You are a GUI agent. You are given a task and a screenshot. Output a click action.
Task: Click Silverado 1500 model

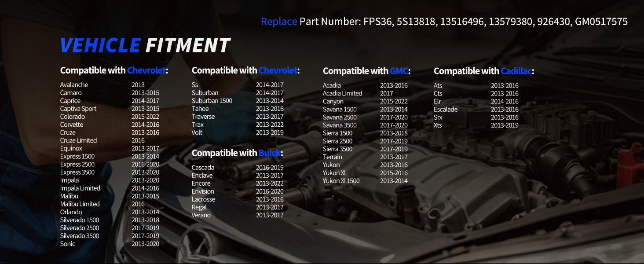80,220
